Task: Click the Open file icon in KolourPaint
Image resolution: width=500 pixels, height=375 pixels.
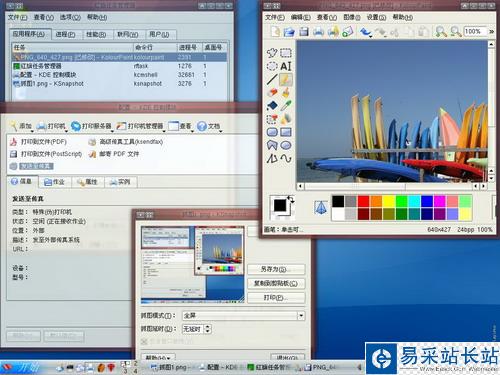Action: coord(289,32)
